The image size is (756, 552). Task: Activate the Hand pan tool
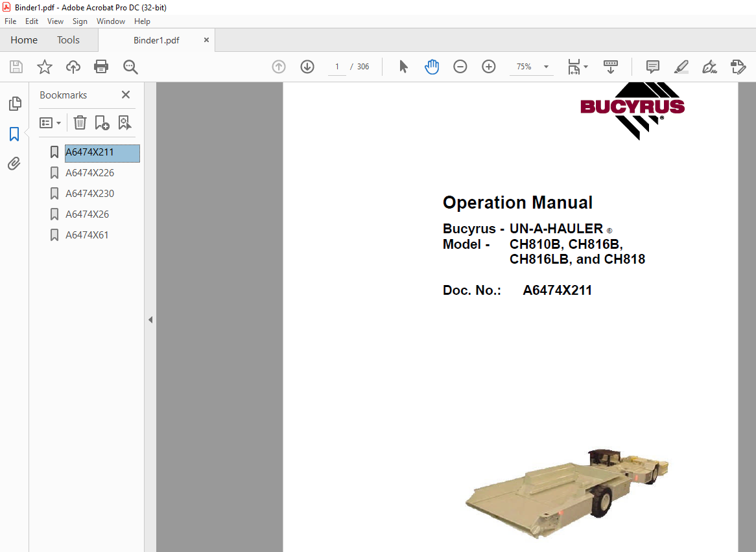click(432, 67)
